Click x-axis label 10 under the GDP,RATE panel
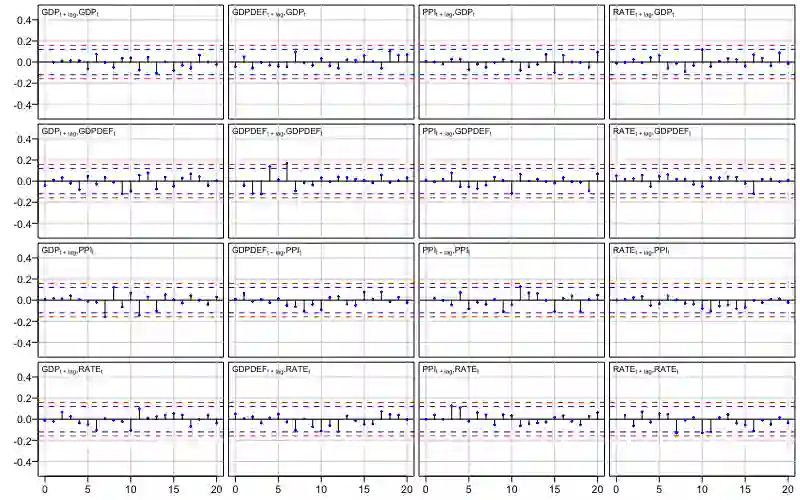Screen dimensions: 800x500 (x=131, y=490)
